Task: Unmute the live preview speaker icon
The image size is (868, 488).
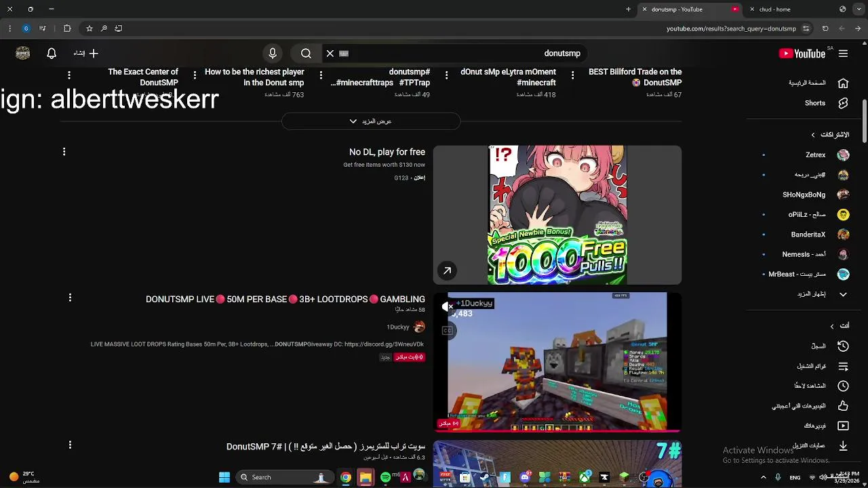Action: coord(447,307)
